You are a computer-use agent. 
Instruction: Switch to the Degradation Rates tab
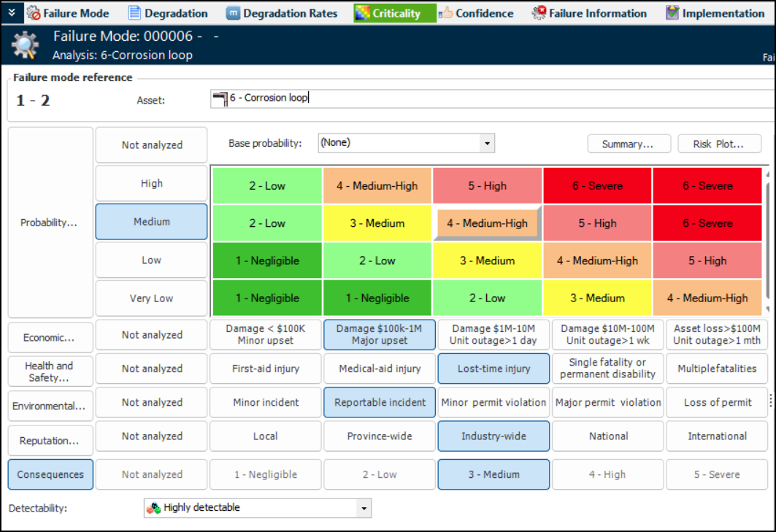tap(290, 13)
